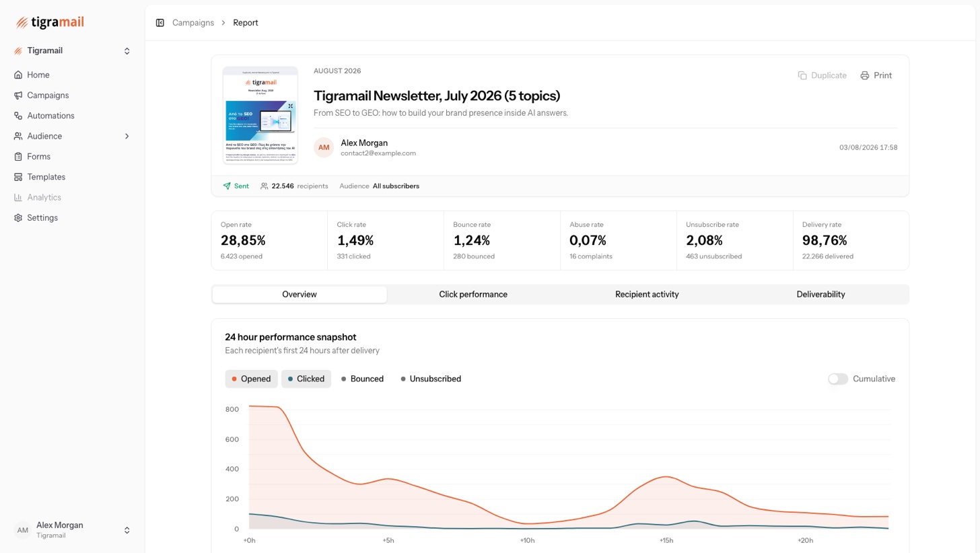The image size is (980, 553).
Task: Click the AM sender avatar in the report header
Action: coord(324,147)
